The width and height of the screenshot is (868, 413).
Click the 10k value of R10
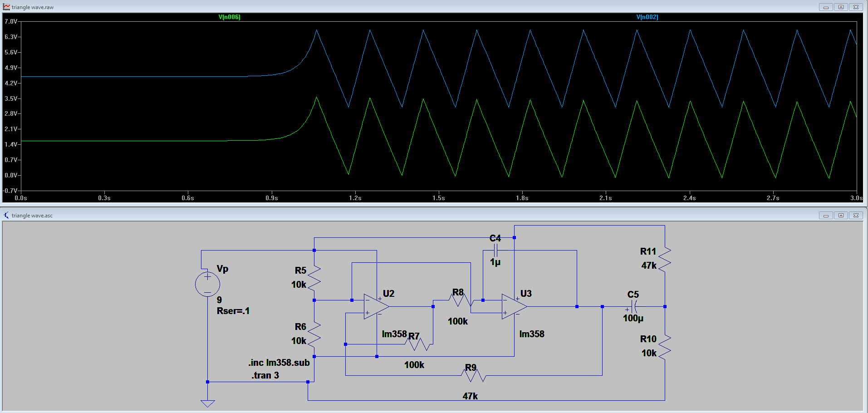pyautogui.click(x=649, y=353)
